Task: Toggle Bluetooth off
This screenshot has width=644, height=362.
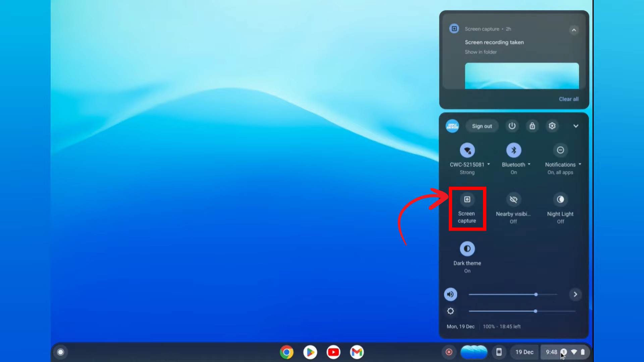Action: [514, 150]
